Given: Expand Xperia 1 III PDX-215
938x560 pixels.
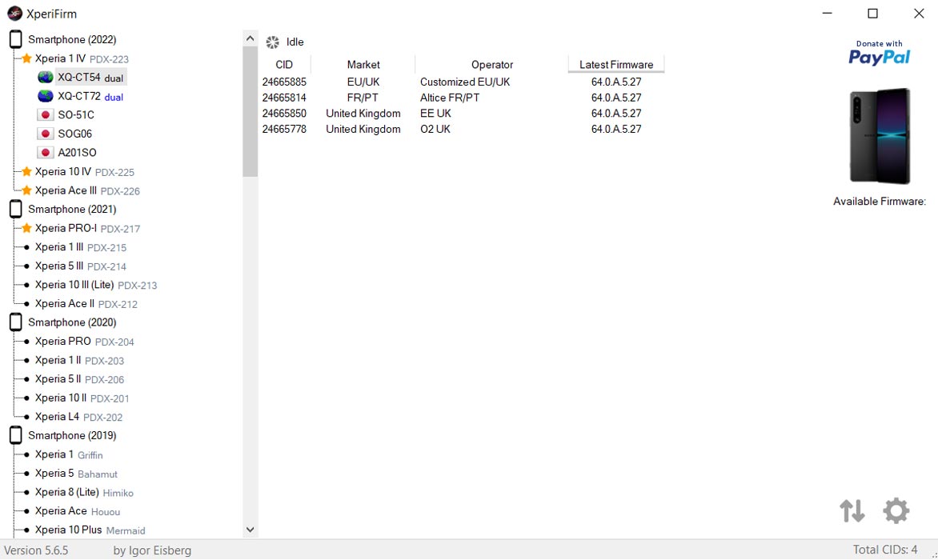Looking at the screenshot, I should tap(81, 247).
